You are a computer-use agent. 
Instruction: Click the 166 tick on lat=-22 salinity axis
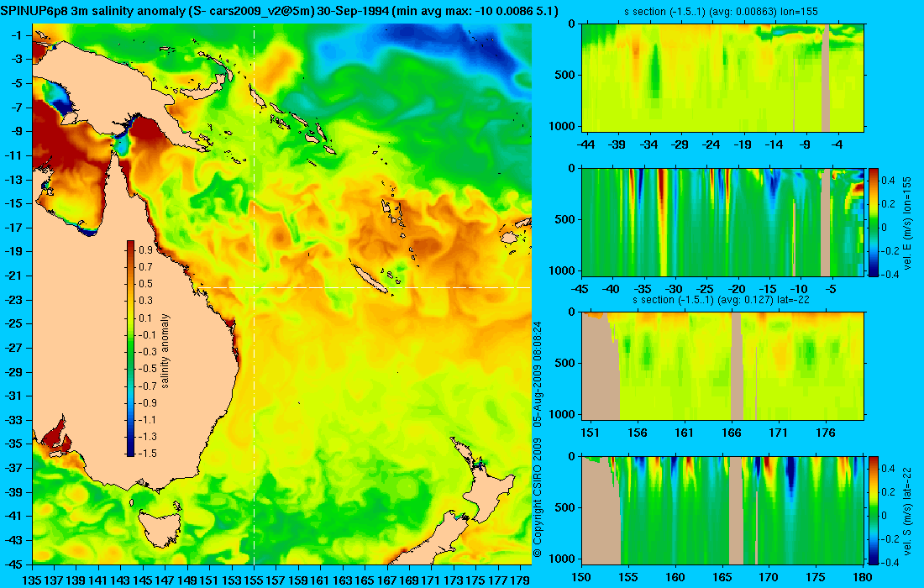[x=732, y=433]
